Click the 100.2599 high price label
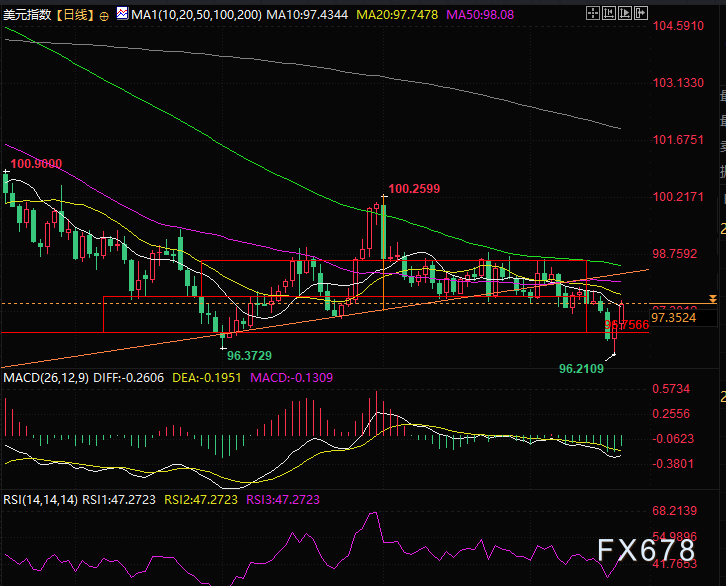 414,187
